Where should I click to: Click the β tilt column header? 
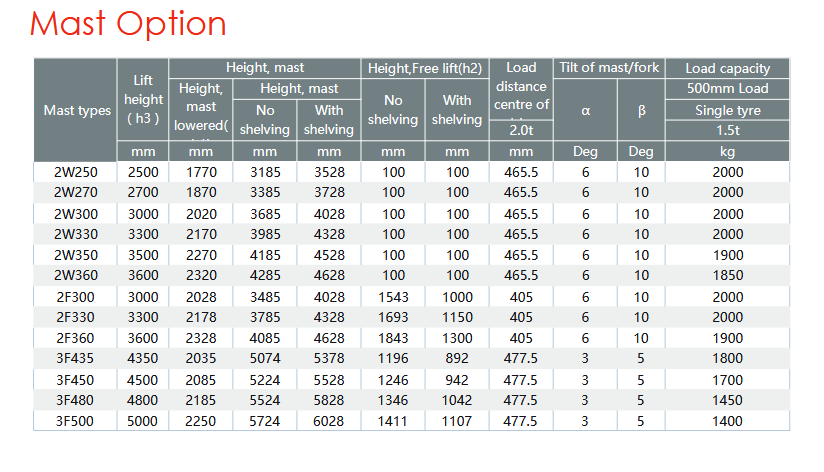tap(641, 110)
